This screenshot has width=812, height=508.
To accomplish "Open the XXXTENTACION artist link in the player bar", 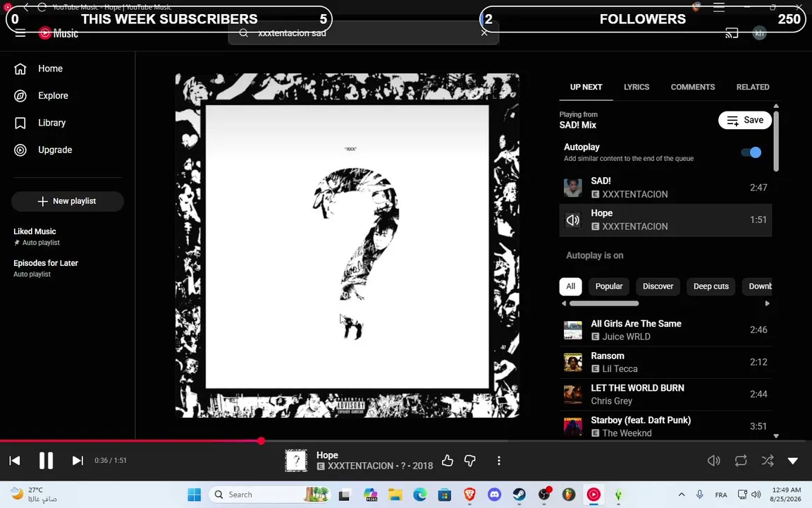I will tap(360, 466).
